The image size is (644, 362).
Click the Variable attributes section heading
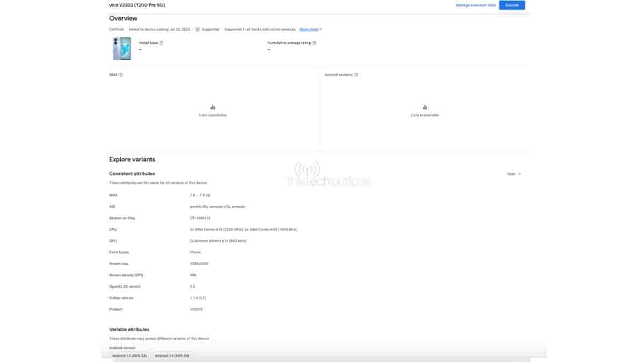point(129,329)
